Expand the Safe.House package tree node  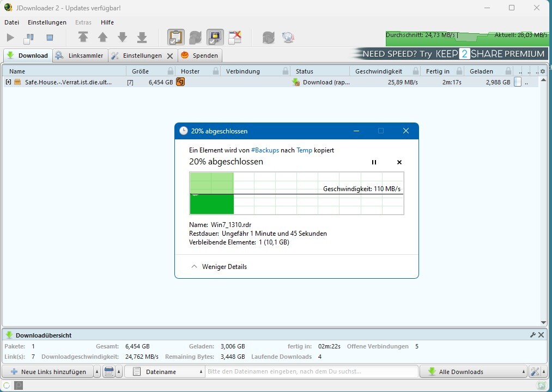click(8, 82)
